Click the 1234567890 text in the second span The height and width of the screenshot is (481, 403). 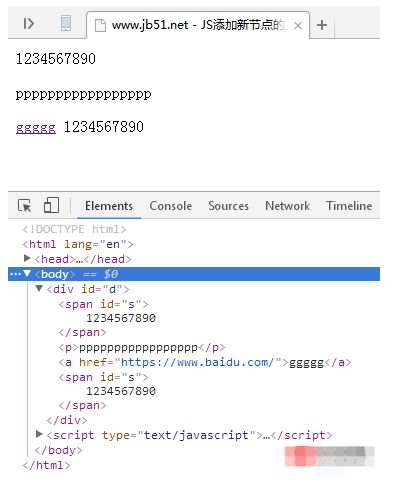[121, 391]
